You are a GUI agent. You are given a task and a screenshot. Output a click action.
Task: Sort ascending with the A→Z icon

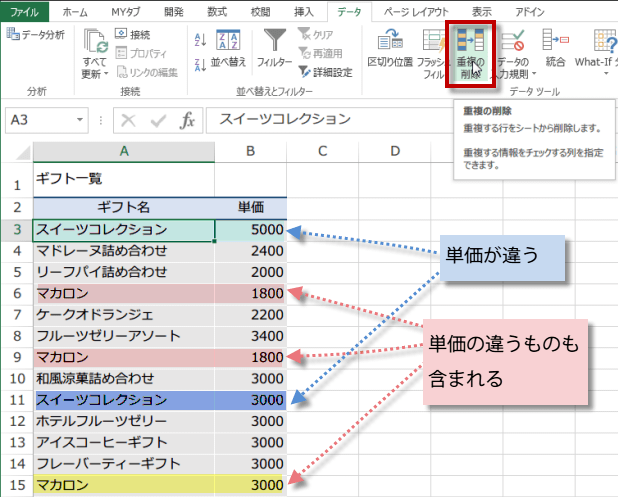tap(199, 39)
